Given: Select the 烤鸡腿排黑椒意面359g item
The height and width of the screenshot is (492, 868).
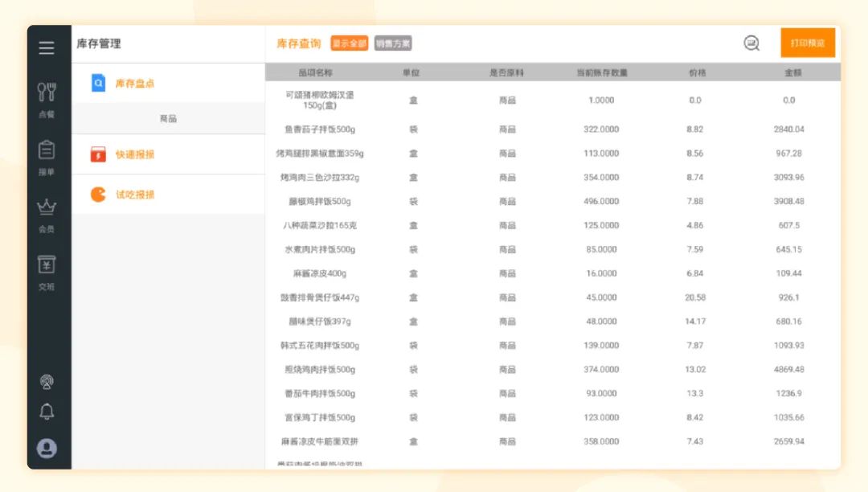Looking at the screenshot, I should 320,154.
